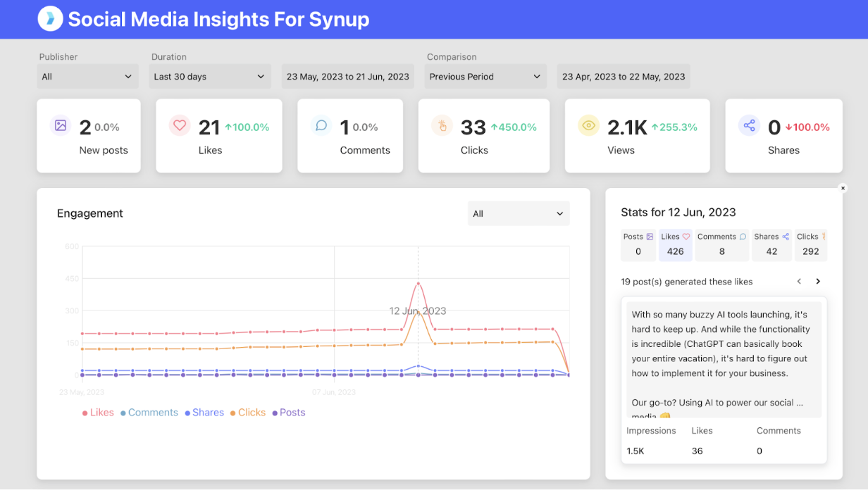Click the "255.3%" views change
The height and width of the screenshot is (490, 868).
point(674,127)
